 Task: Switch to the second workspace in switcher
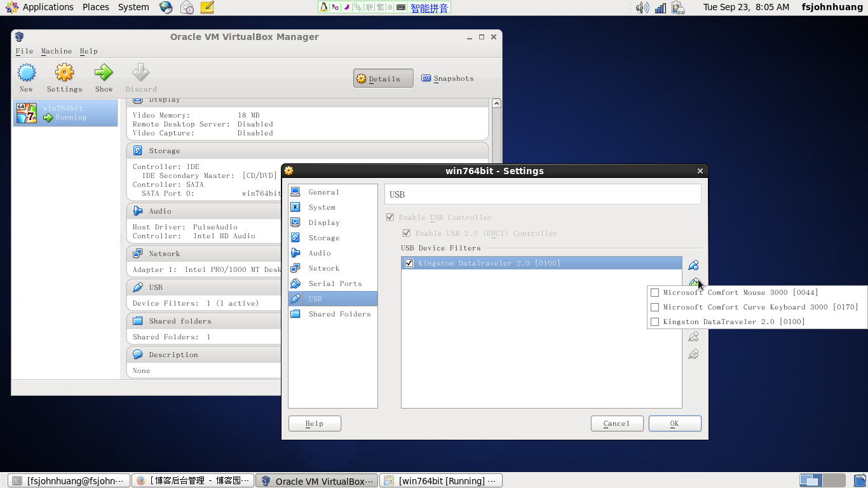click(834, 481)
